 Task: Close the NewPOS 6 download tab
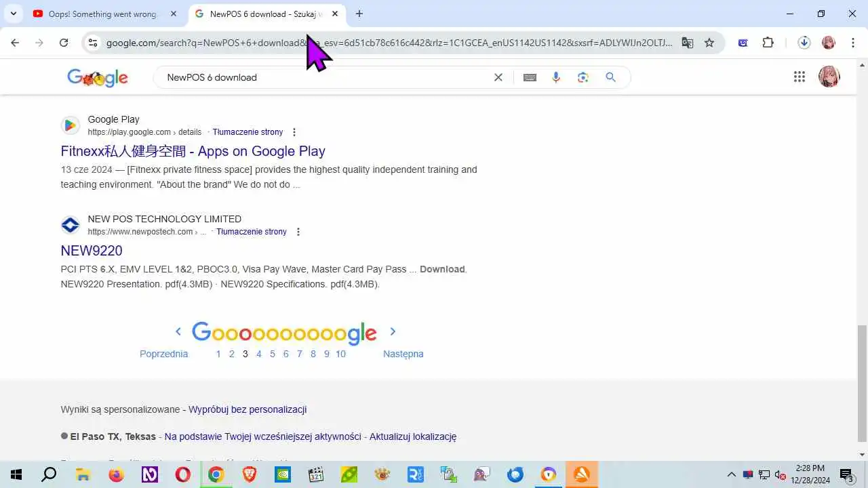point(335,14)
